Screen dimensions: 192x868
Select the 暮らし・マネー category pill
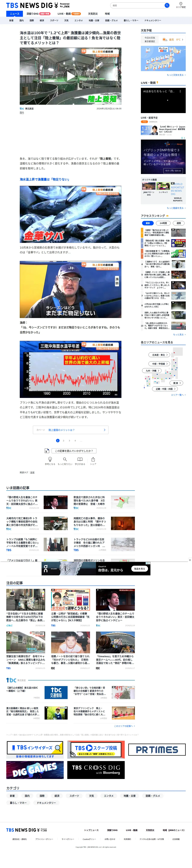pyautogui.click(x=18, y=803)
